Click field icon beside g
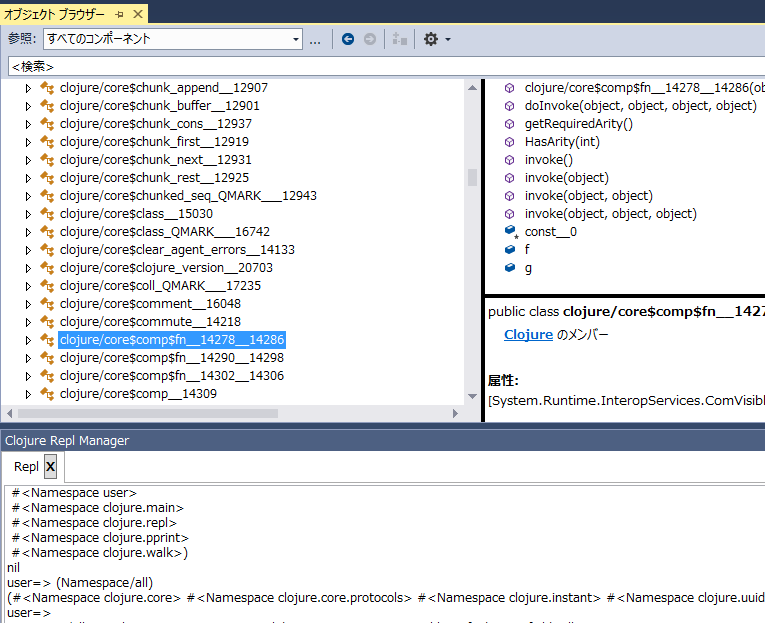 pos(510,268)
